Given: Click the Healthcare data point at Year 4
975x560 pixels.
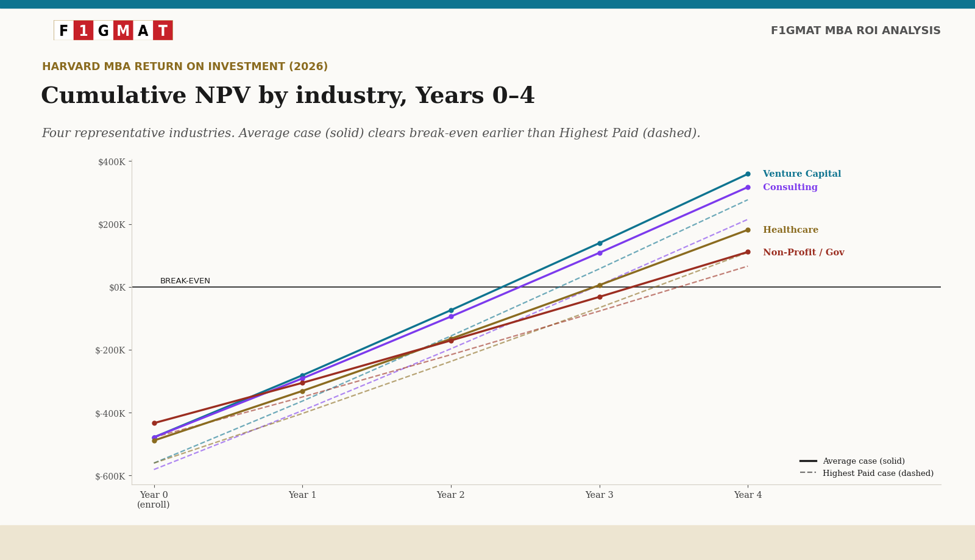Looking at the screenshot, I should point(748,230).
